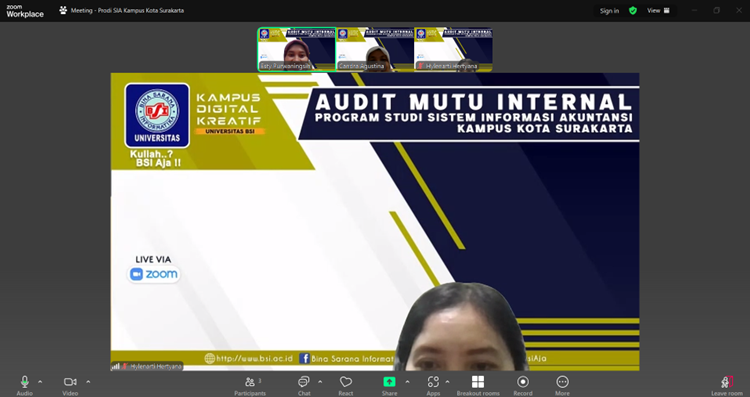The width and height of the screenshot is (750, 397).
Task: Mute the microphone with the Audio button
Action: [x=24, y=385]
